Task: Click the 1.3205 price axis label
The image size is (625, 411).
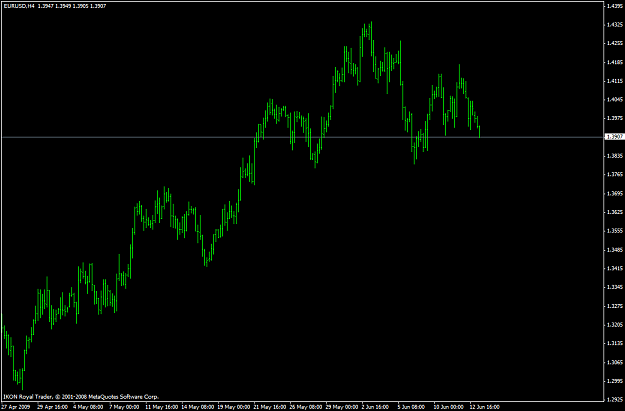Action: click(615, 324)
